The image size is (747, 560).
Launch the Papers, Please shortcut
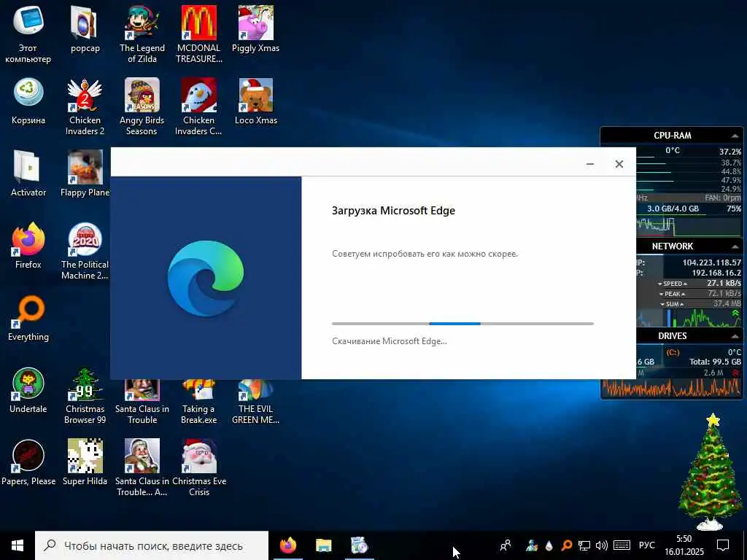click(x=28, y=462)
